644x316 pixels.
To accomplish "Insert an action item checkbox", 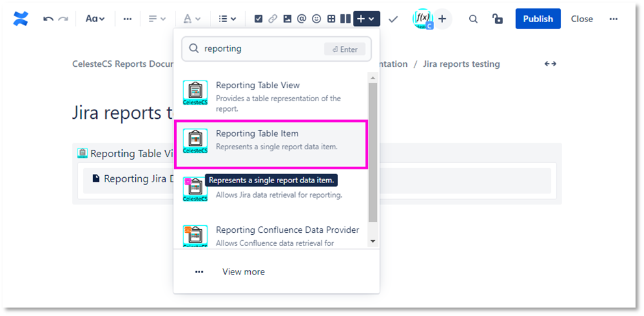I will (x=259, y=19).
